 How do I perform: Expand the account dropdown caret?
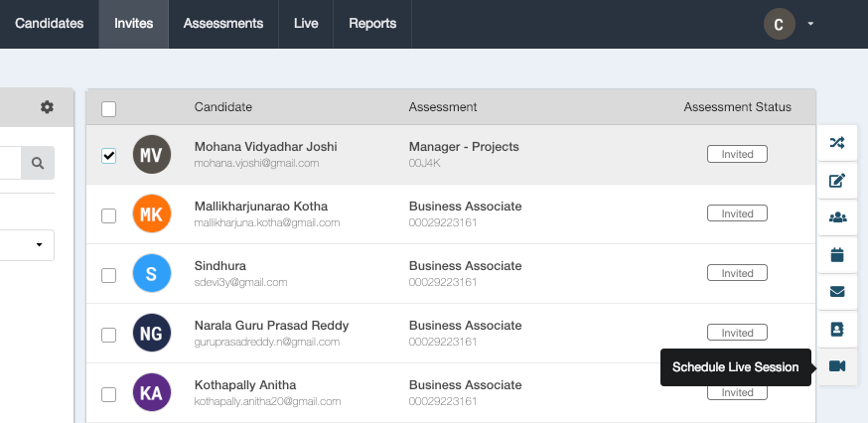coord(810,24)
